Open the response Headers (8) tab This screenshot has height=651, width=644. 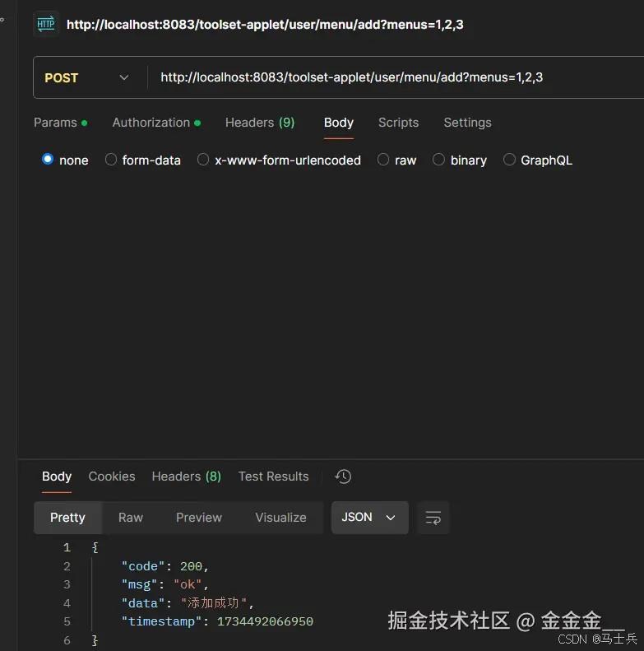pyautogui.click(x=187, y=477)
